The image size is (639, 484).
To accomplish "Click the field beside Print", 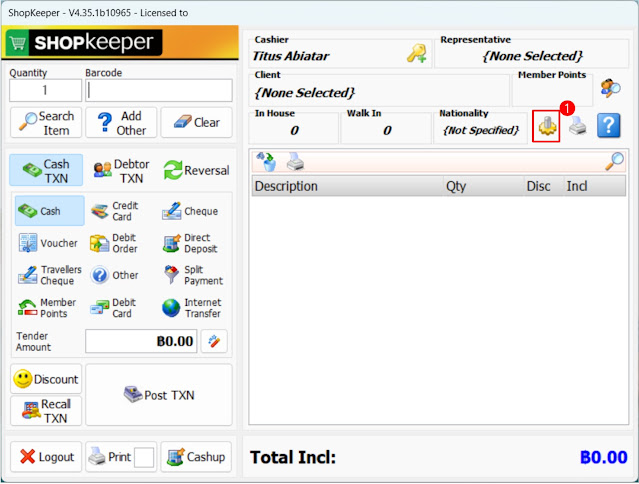I will click(x=144, y=457).
